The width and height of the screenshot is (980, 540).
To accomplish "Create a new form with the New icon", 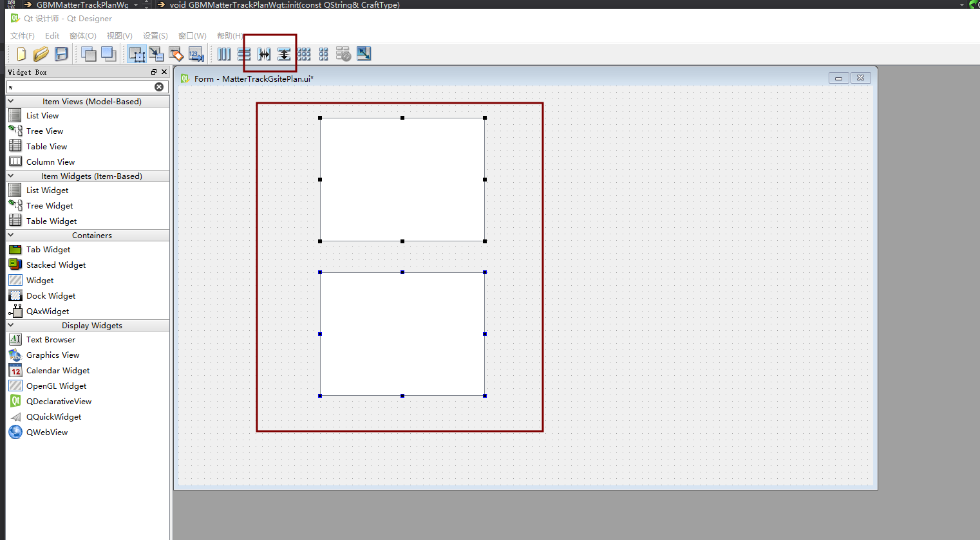I will 21,54.
